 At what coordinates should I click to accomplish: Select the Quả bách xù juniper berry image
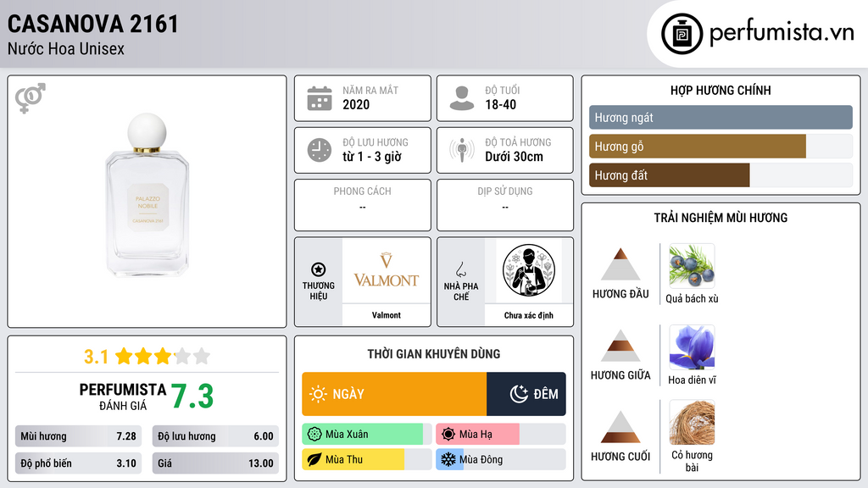[x=692, y=266]
